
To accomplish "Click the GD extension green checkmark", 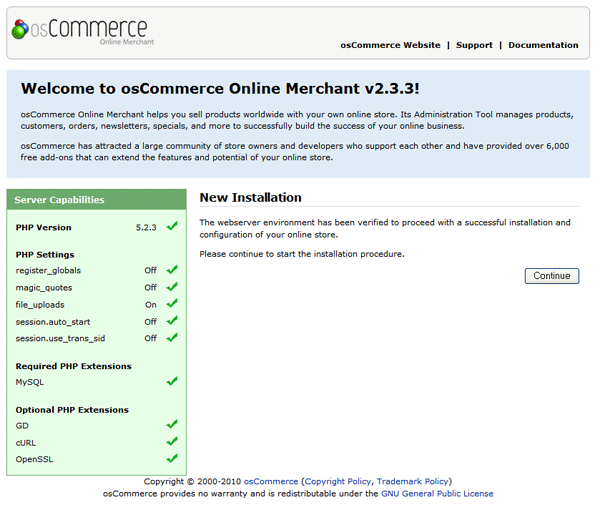I will point(172,424).
